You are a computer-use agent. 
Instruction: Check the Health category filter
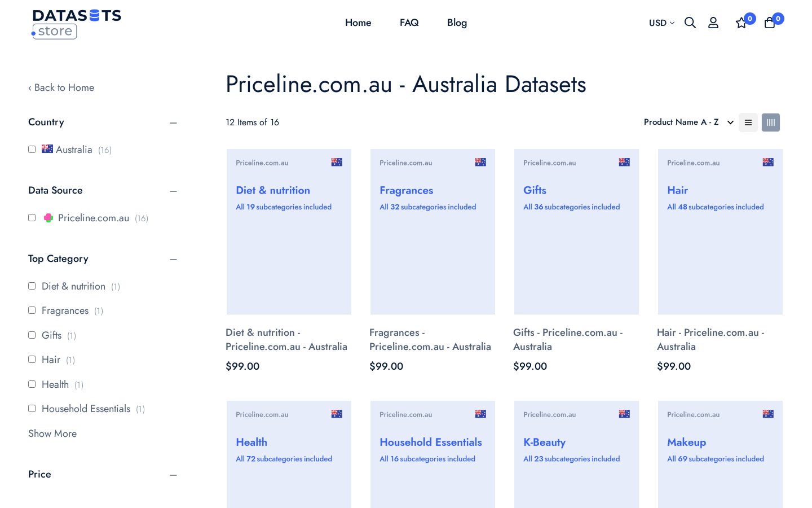32,384
